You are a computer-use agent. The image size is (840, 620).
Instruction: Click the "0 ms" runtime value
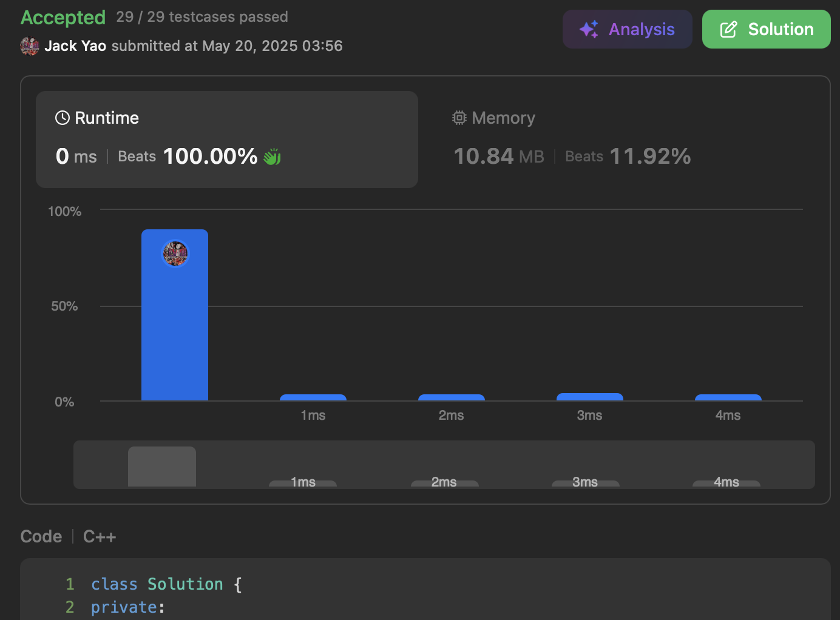point(76,157)
